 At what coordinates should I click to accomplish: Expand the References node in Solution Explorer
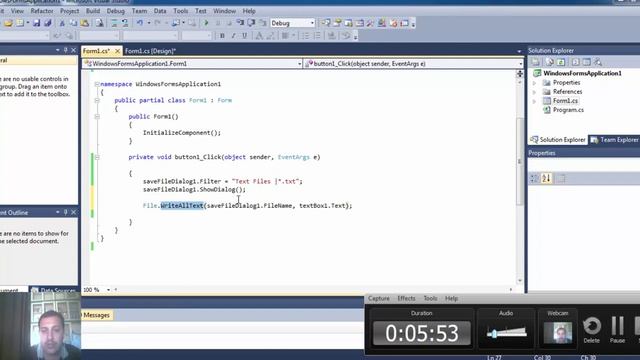[534, 92]
